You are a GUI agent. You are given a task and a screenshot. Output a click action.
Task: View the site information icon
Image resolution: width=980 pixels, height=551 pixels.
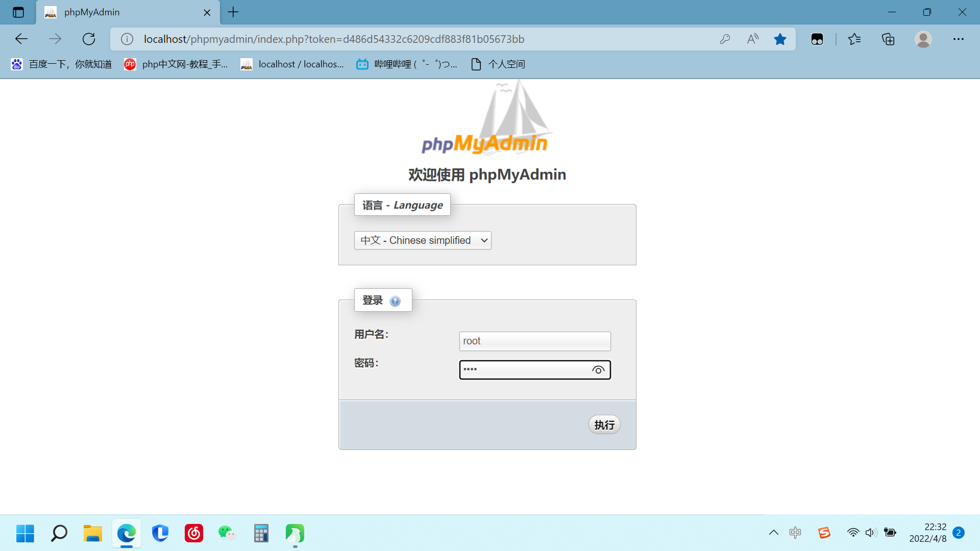coord(127,39)
